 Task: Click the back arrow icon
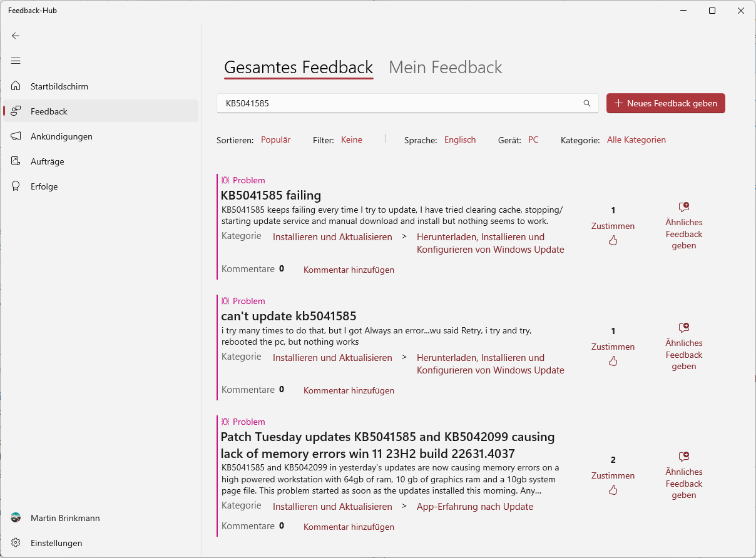(x=16, y=36)
